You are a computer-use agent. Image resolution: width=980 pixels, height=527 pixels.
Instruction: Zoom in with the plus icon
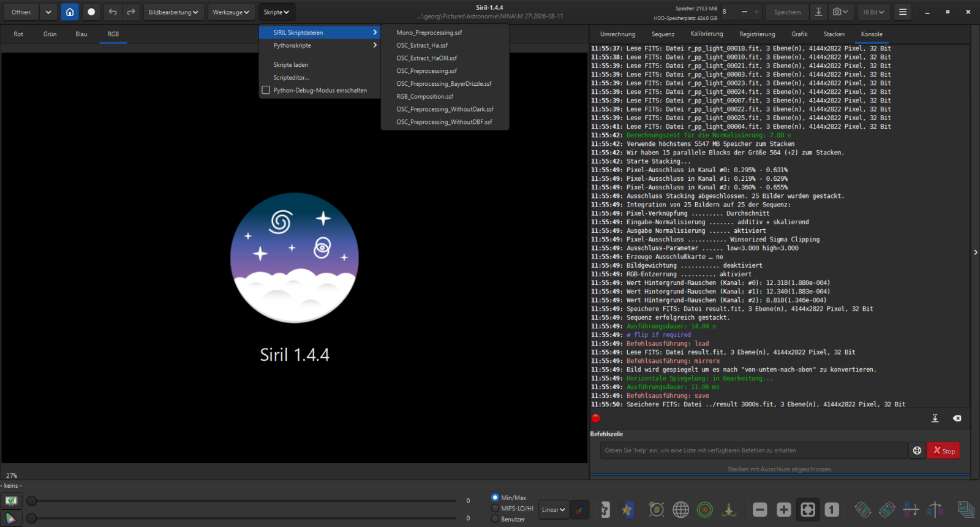click(784, 510)
